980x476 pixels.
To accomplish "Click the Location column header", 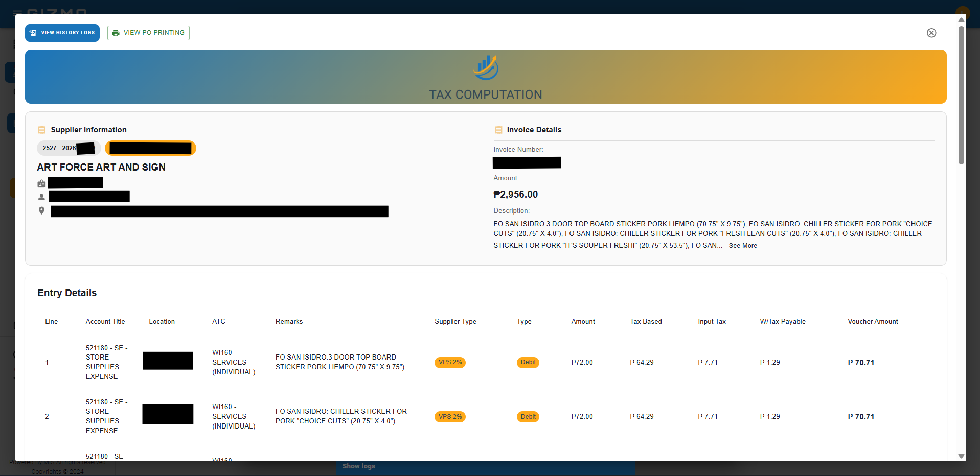I will coord(162,322).
